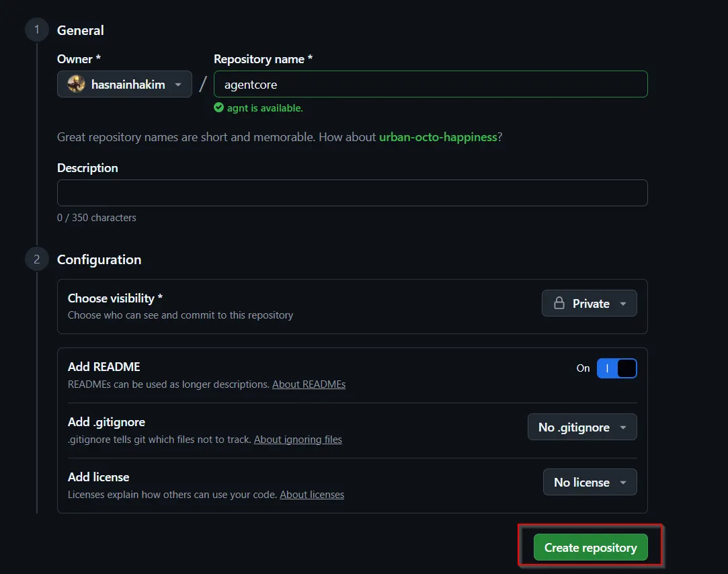The height and width of the screenshot is (574, 728).
Task: Open the No license dropdown
Action: click(590, 482)
